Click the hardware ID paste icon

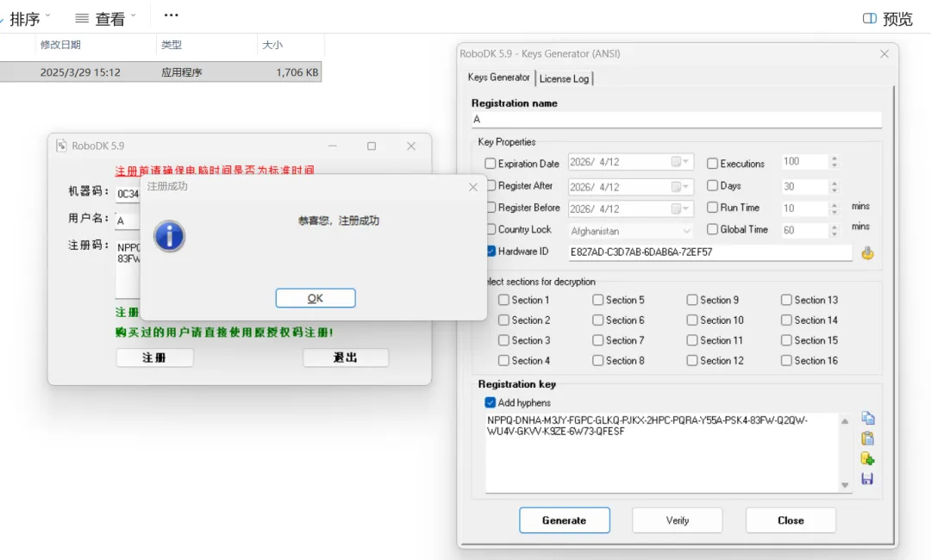pos(867,253)
